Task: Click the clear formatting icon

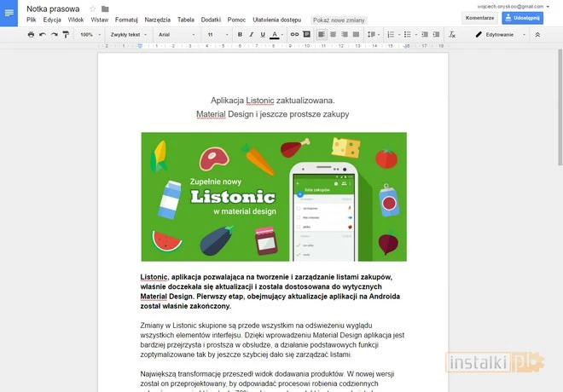Action: [x=453, y=35]
